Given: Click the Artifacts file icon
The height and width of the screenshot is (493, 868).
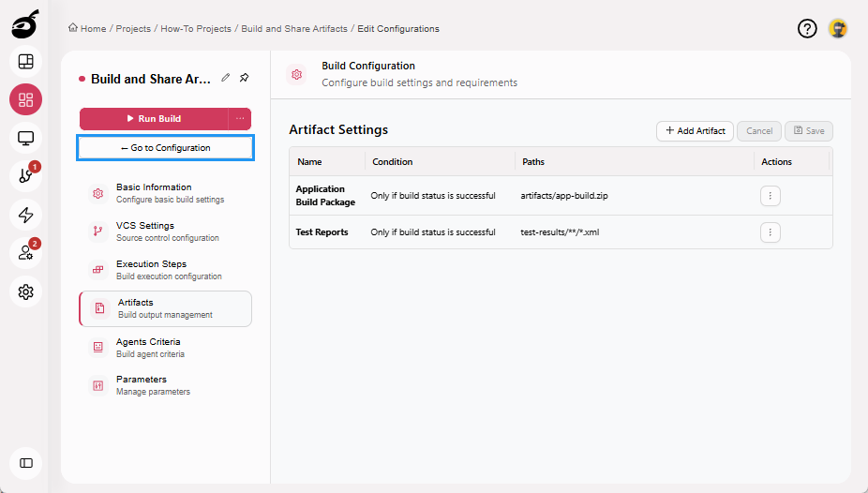Looking at the screenshot, I should pos(99,308).
